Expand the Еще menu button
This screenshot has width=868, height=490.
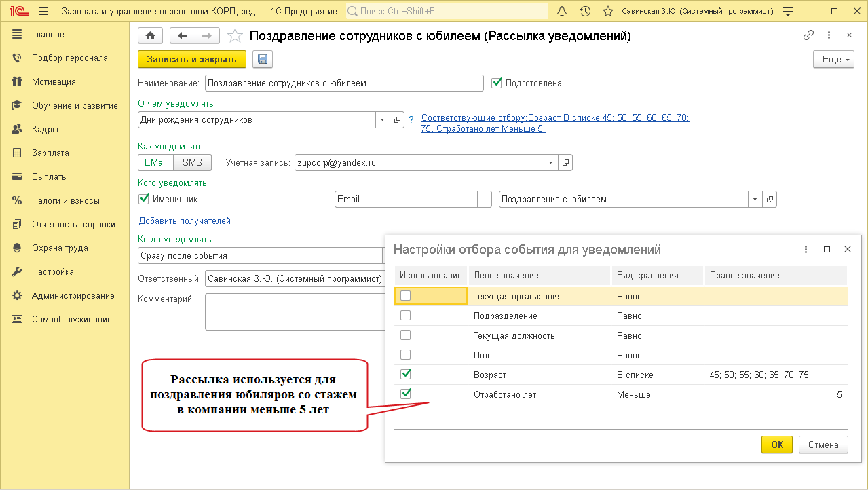[x=833, y=60]
